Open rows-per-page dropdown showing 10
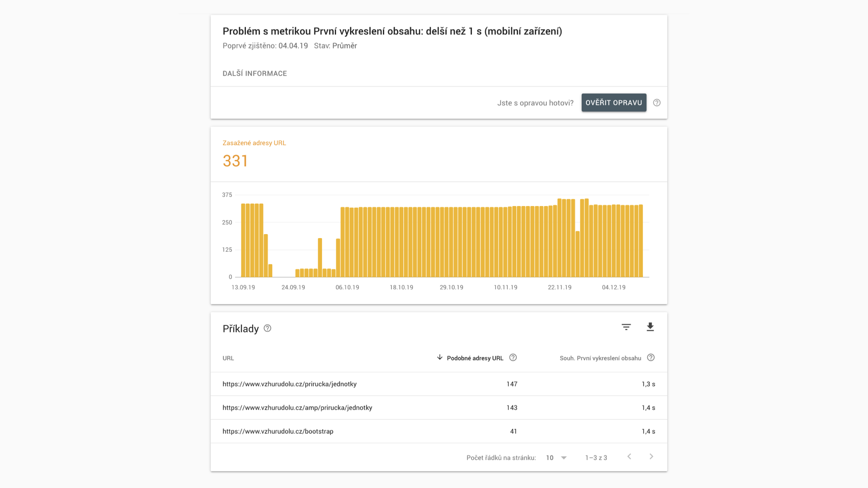 (x=556, y=458)
